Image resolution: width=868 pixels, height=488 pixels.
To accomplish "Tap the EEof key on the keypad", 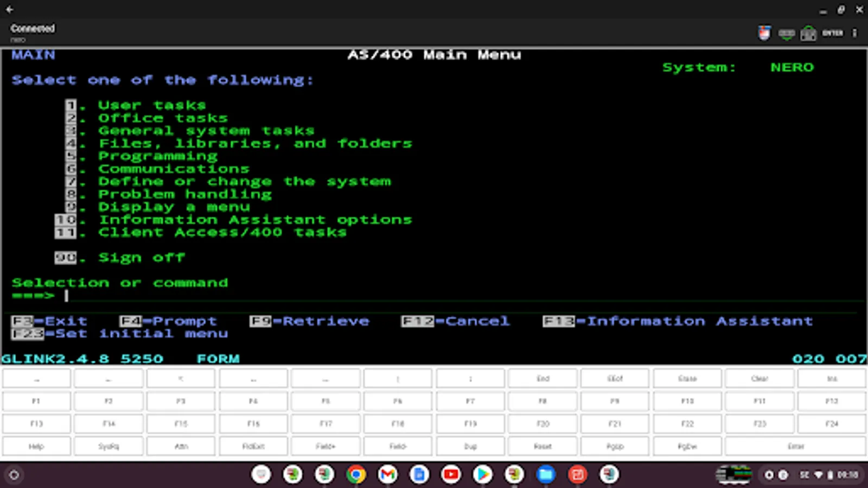I will pyautogui.click(x=615, y=378).
